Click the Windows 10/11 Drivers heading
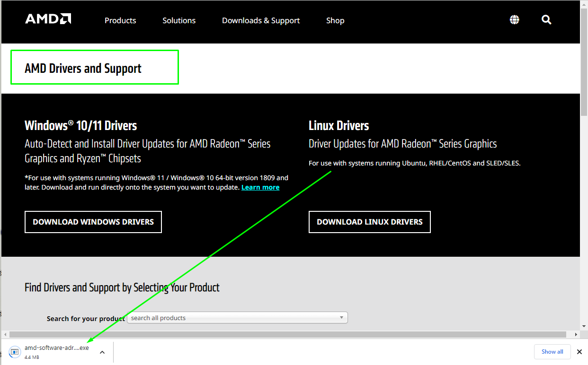The width and height of the screenshot is (588, 365). (81, 126)
